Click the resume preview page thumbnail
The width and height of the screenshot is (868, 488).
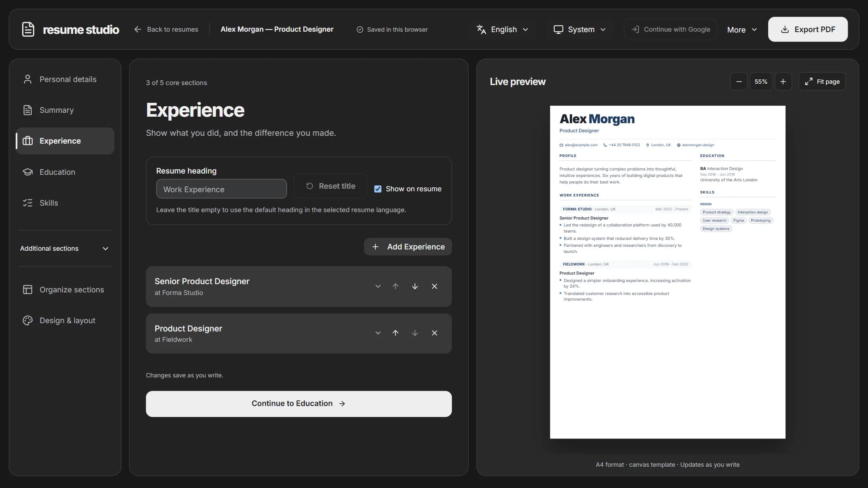pyautogui.click(x=667, y=272)
